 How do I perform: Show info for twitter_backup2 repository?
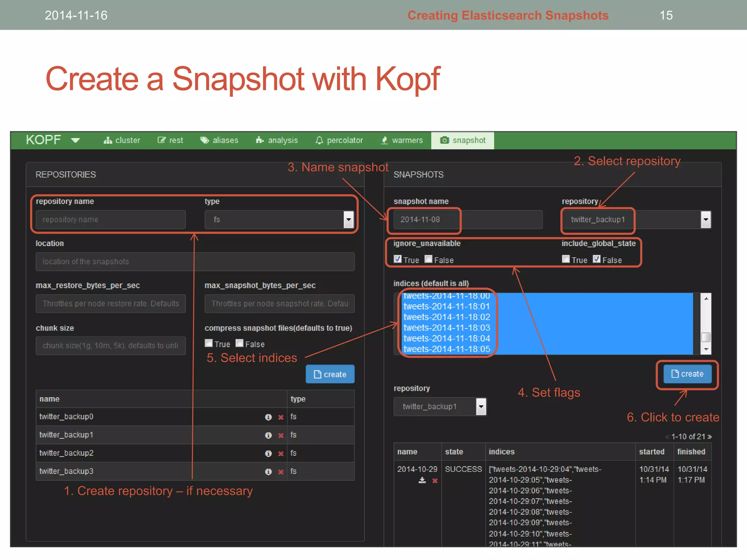268,454
